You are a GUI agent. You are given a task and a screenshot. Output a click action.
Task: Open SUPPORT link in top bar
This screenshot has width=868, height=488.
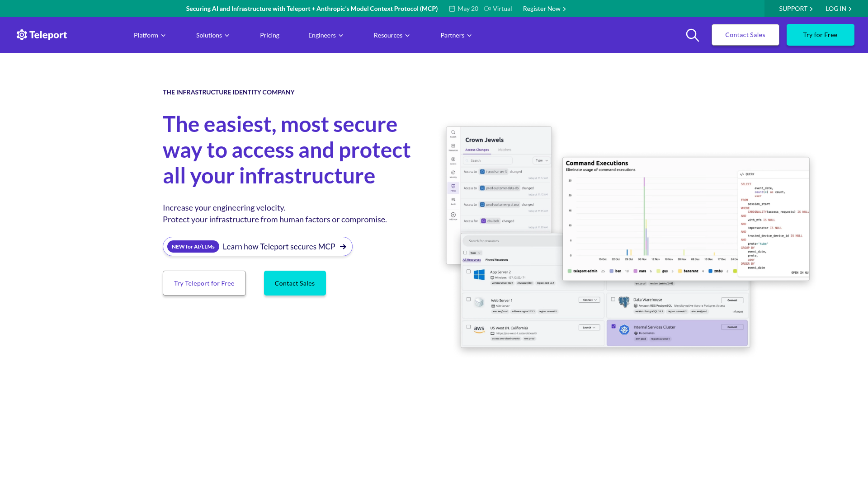click(796, 9)
